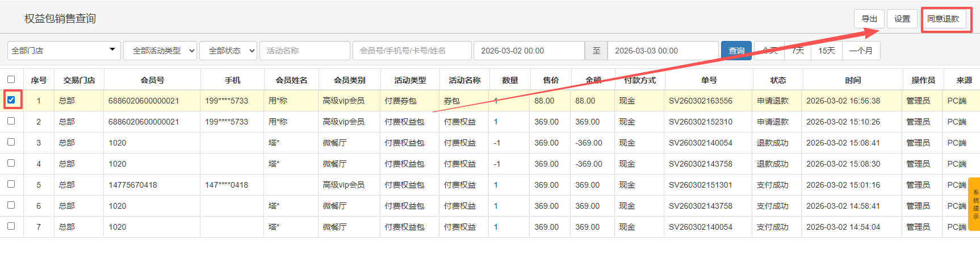Uncheck the checkbox for row 1
980x261 pixels.
tap(11, 100)
